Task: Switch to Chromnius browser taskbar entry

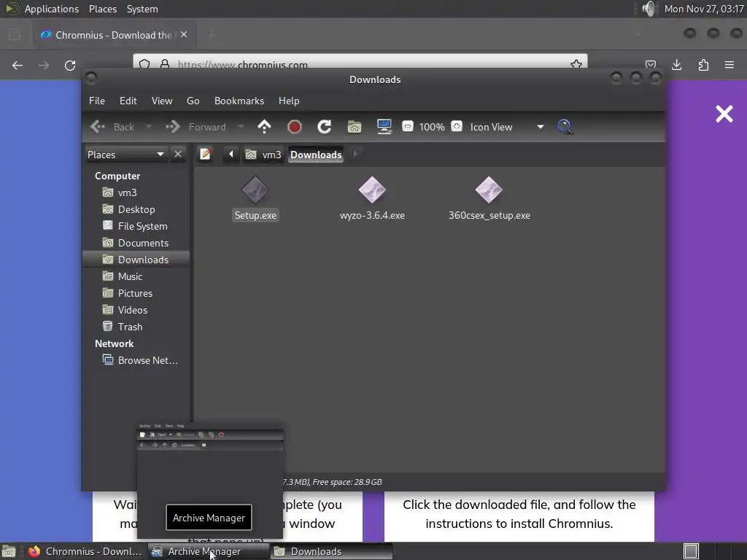Action: pyautogui.click(x=85, y=551)
